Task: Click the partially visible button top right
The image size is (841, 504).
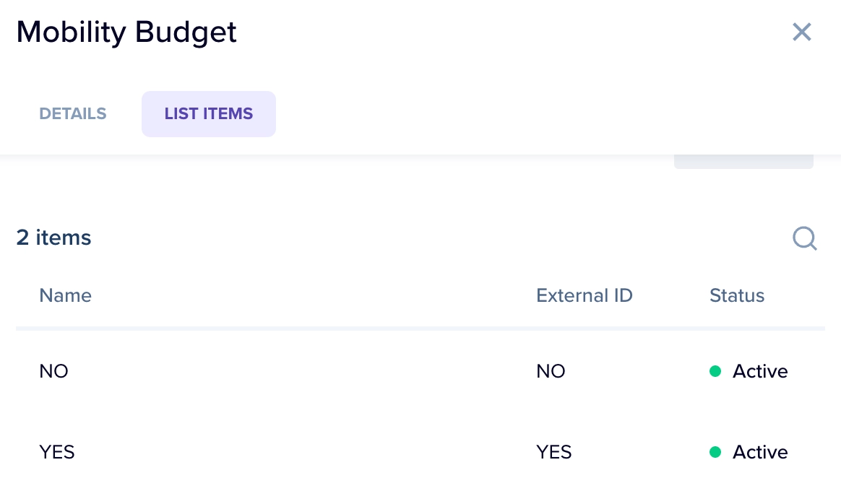Action: tap(743, 159)
